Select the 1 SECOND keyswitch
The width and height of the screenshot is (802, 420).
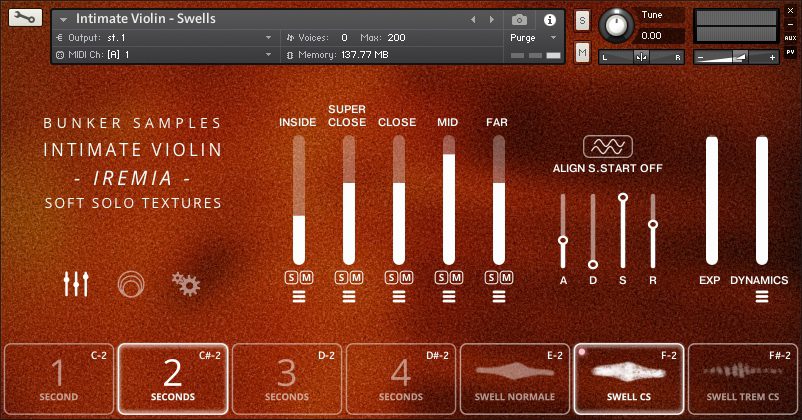pos(59,379)
